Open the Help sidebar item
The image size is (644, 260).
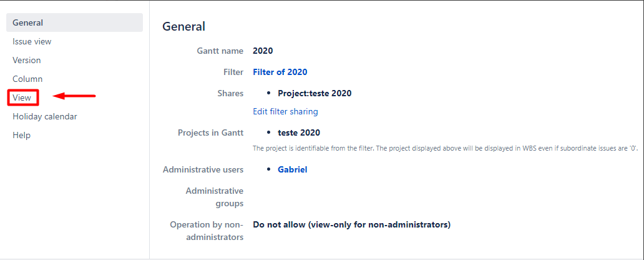[x=21, y=136]
